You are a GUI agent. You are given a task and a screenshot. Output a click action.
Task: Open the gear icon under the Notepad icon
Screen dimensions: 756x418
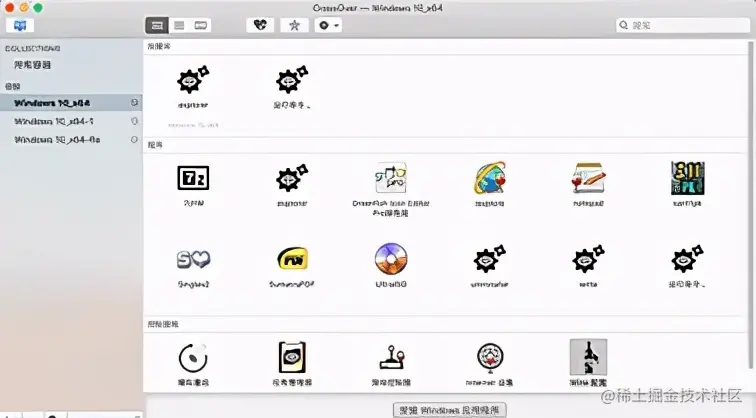coord(588,259)
